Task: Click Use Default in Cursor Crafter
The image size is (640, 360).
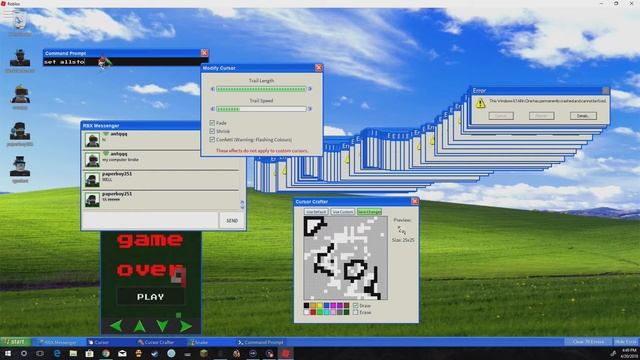Action: 316,212
